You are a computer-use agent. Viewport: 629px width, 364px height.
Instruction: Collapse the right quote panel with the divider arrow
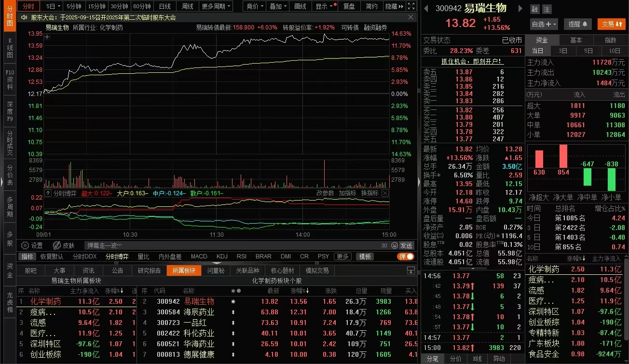click(x=419, y=181)
